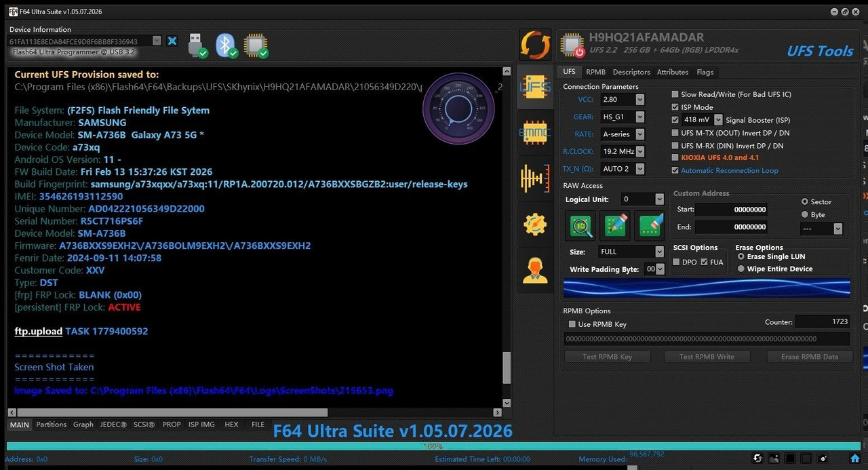Click the orange refresh arrows icon
The image size is (868, 470).
[535, 45]
